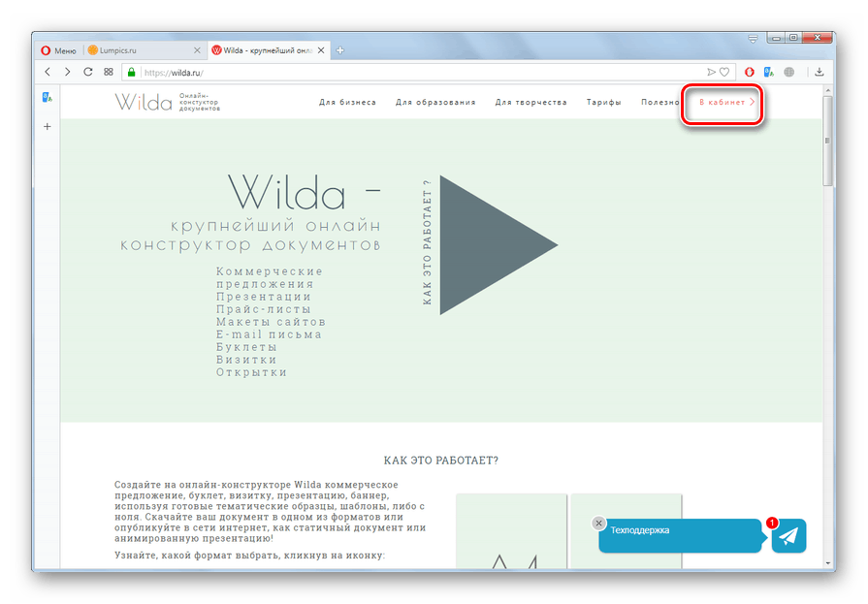Play the how-it-works video triangle
The image size is (868, 604).
click(x=498, y=245)
